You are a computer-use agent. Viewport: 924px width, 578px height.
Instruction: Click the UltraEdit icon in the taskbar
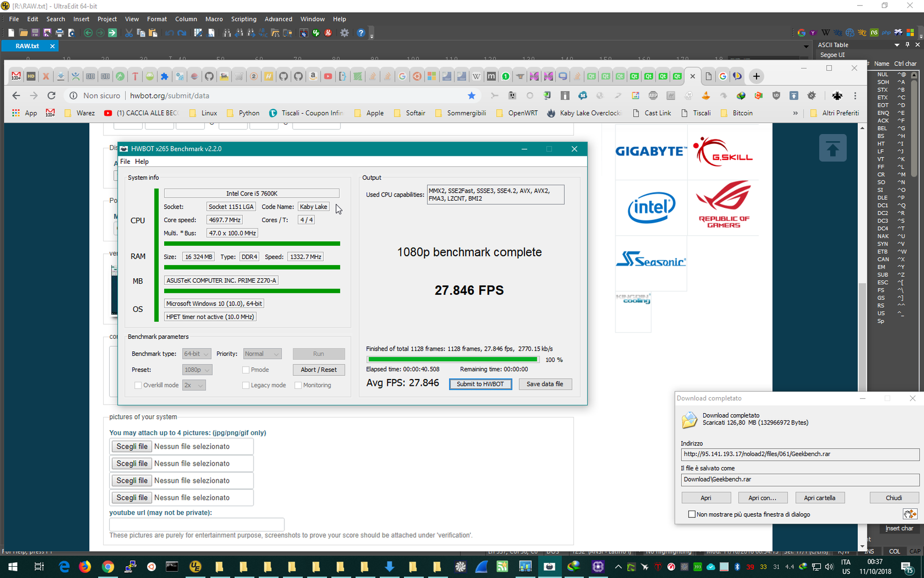tap(195, 567)
